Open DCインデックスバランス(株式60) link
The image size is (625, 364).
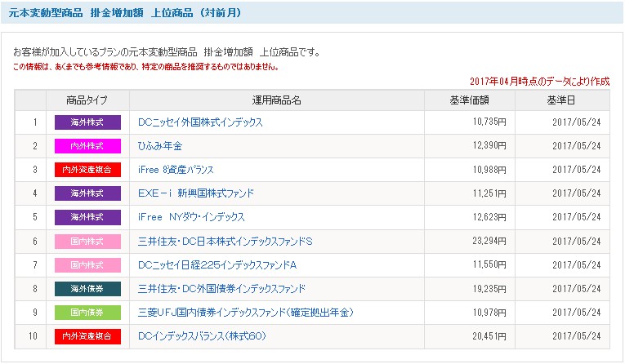(202, 336)
